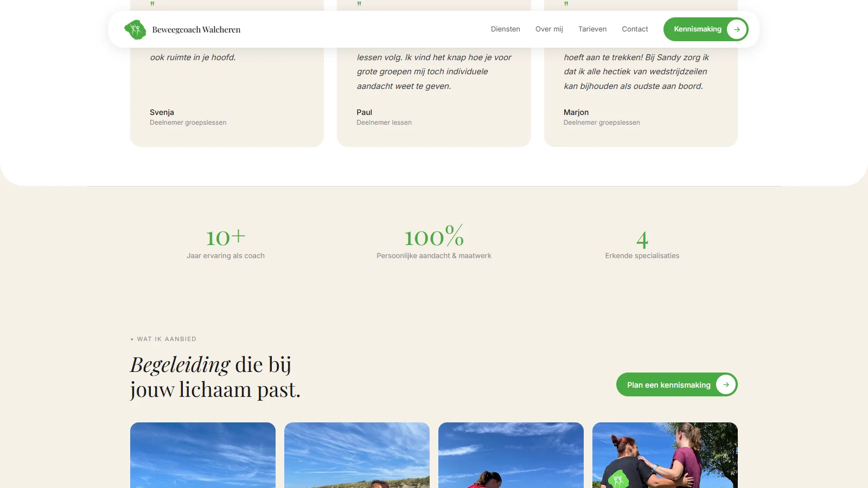Image resolution: width=868 pixels, height=488 pixels.
Task: Select Contact in the top navigation
Action: pyautogui.click(x=635, y=29)
